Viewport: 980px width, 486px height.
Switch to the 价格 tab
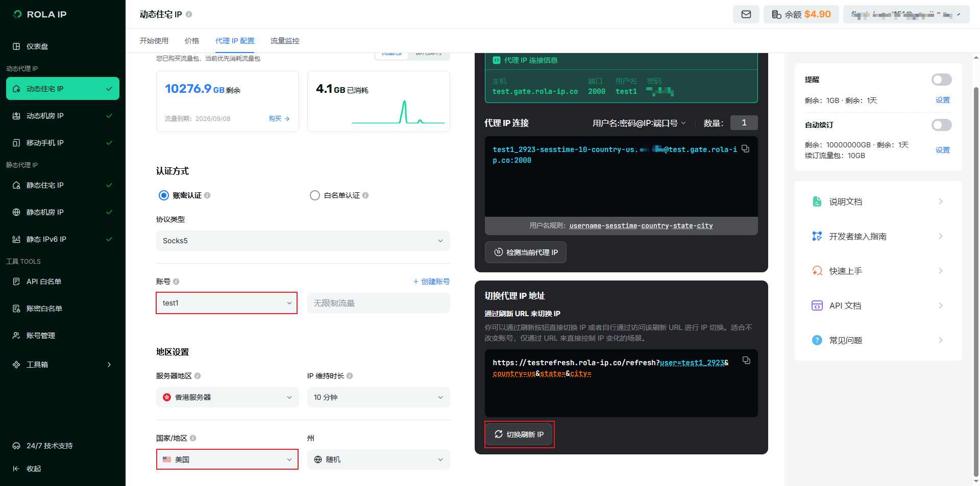tap(192, 41)
